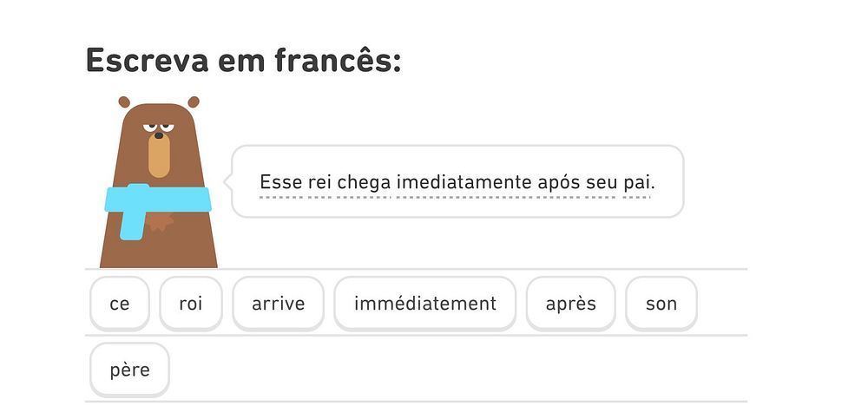Viewport: 868px width, 419px height.
Task: Click the bear's right ear
Action: (x=194, y=101)
